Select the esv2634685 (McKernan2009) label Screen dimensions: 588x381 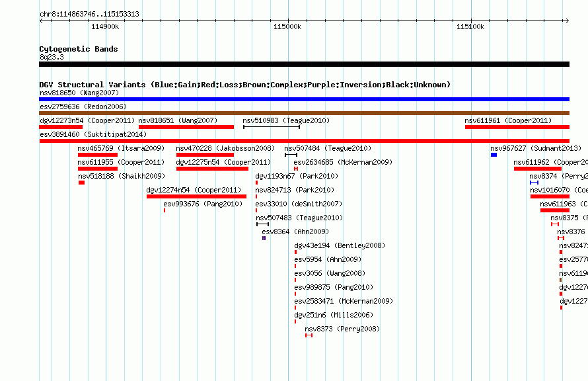(343, 162)
